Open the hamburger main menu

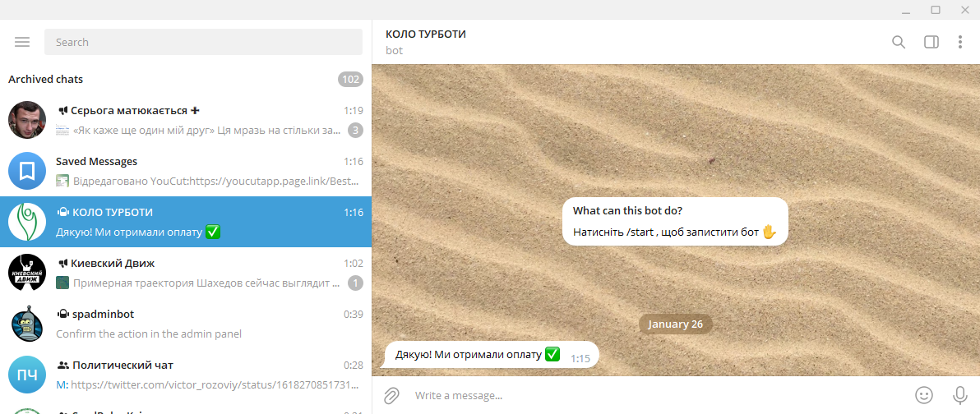click(x=22, y=42)
